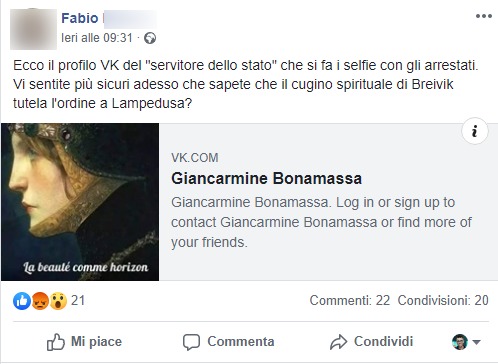498x364 pixels.
Task: Open Fabio's profile name link
Action: pyautogui.click(x=80, y=18)
